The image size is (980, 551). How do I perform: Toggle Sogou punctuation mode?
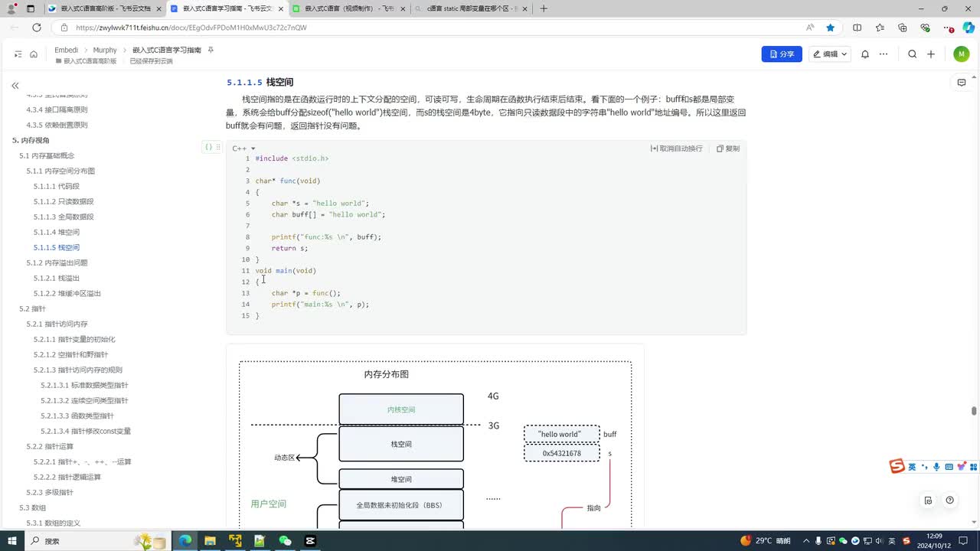(x=924, y=467)
